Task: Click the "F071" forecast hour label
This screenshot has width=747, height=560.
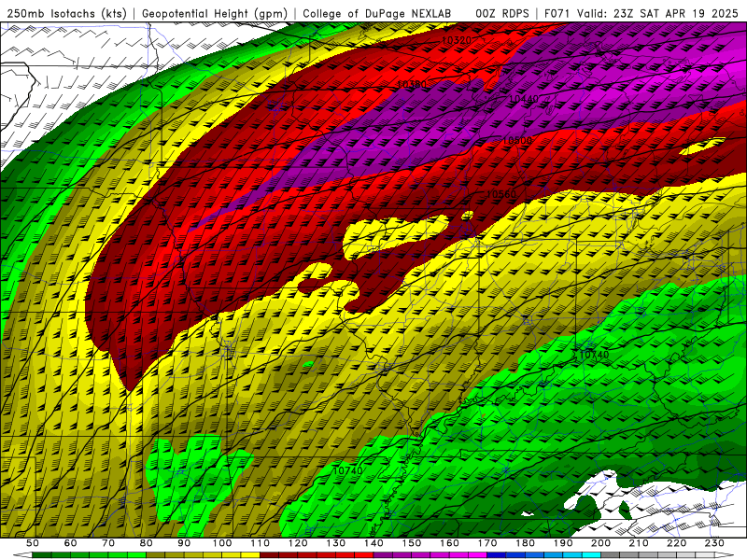Action: [x=557, y=13]
